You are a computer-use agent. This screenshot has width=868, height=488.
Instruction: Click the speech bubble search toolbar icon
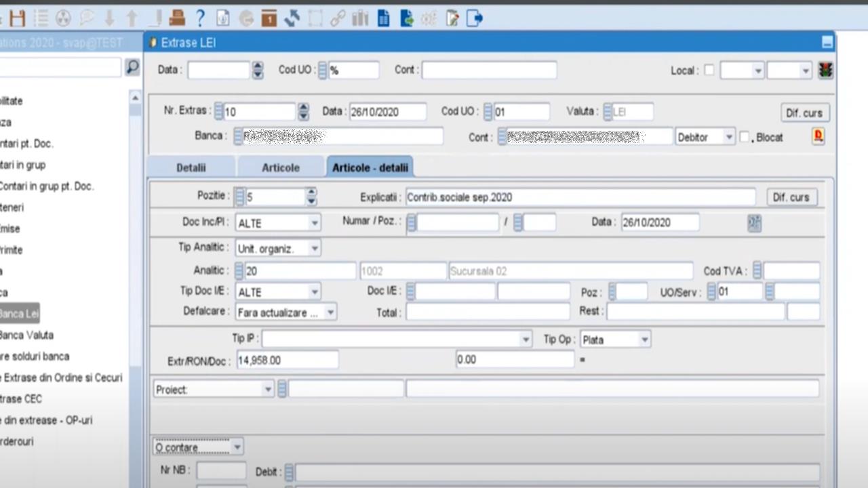pyautogui.click(x=86, y=18)
